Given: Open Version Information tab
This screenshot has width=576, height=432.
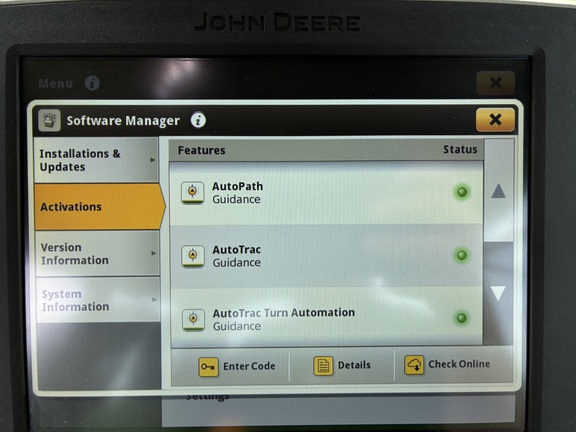Looking at the screenshot, I should pyautogui.click(x=98, y=253).
